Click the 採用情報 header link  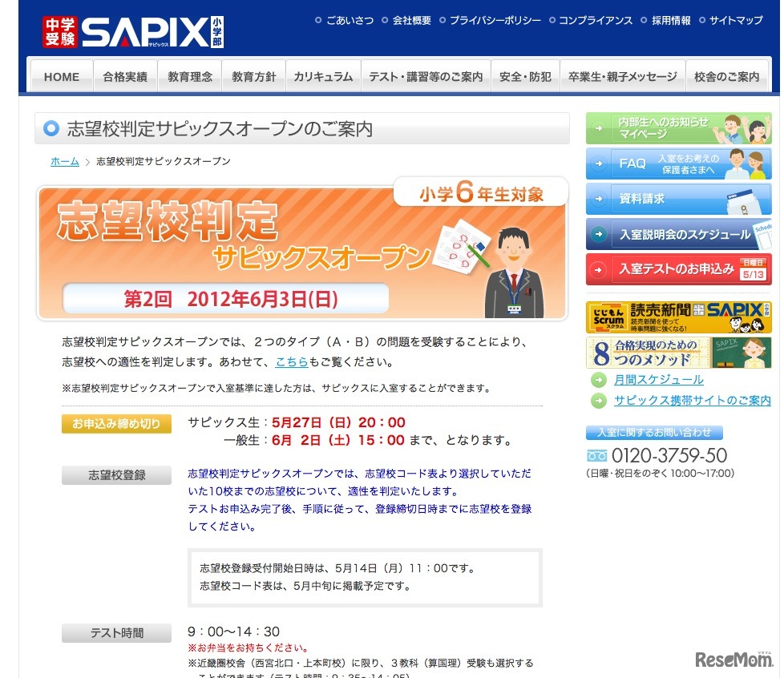(670, 21)
